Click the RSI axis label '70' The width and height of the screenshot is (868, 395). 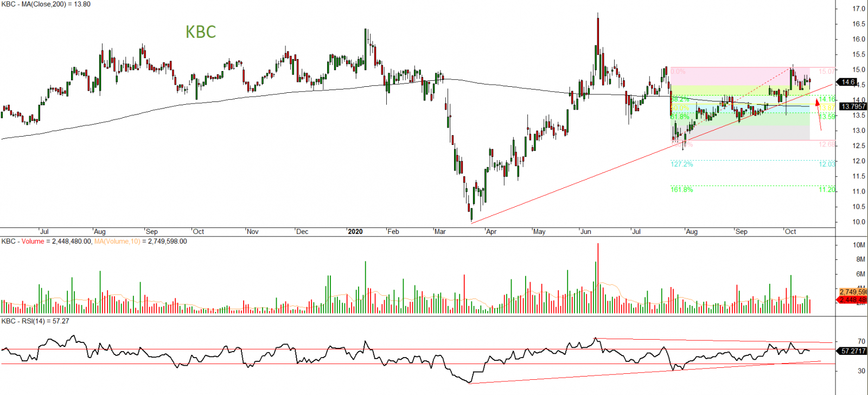pos(861,341)
